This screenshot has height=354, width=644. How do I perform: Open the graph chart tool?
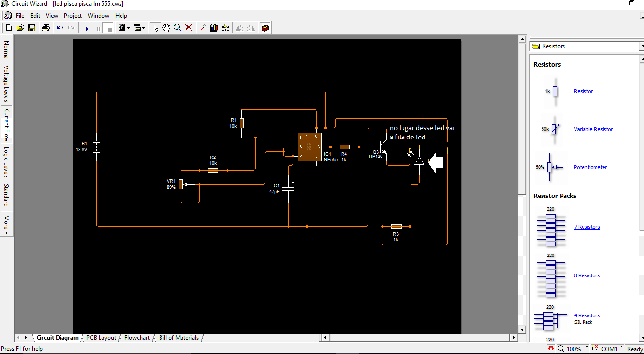[214, 28]
